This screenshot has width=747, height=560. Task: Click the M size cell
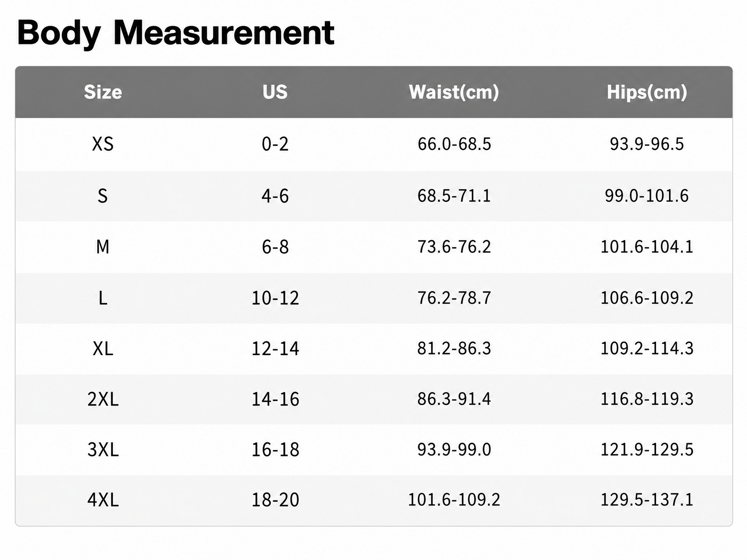103,247
